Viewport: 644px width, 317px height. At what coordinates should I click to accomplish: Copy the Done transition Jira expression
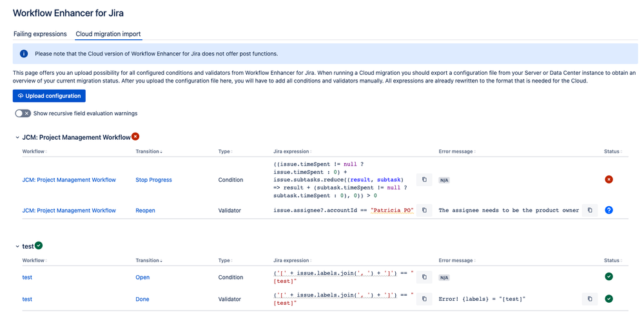coord(424,298)
